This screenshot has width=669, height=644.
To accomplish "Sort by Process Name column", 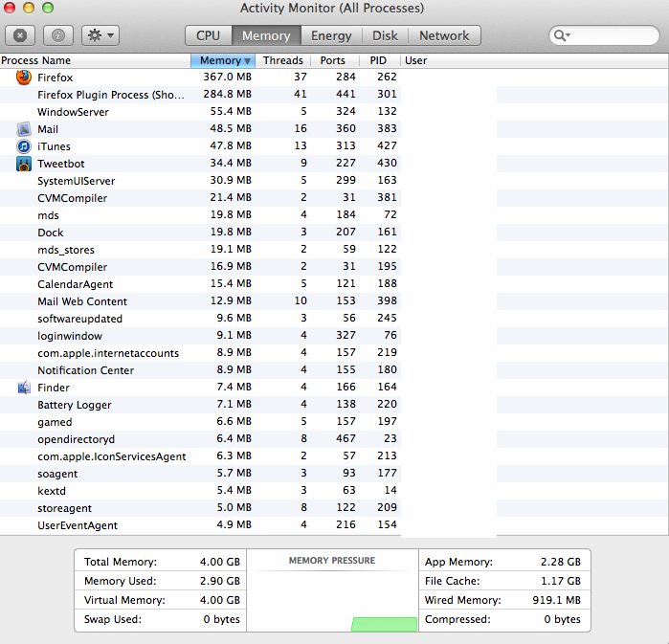I will pyautogui.click(x=95, y=60).
